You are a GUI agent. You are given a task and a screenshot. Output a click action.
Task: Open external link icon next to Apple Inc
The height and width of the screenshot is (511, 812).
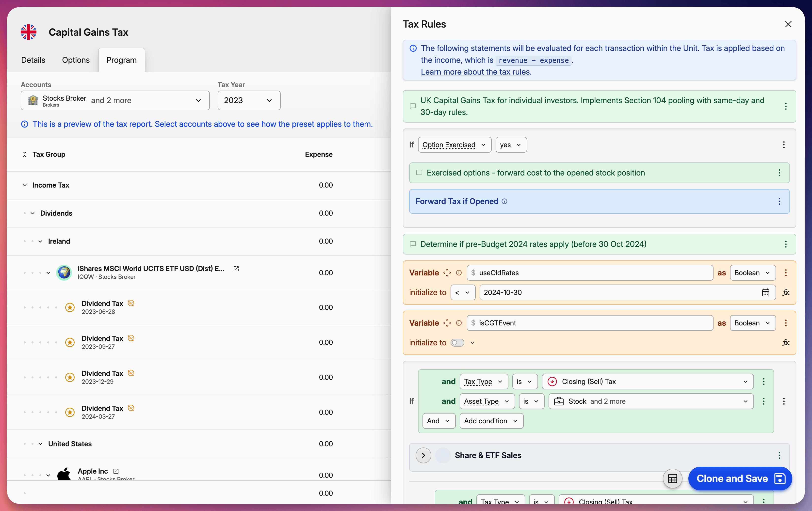tap(116, 471)
